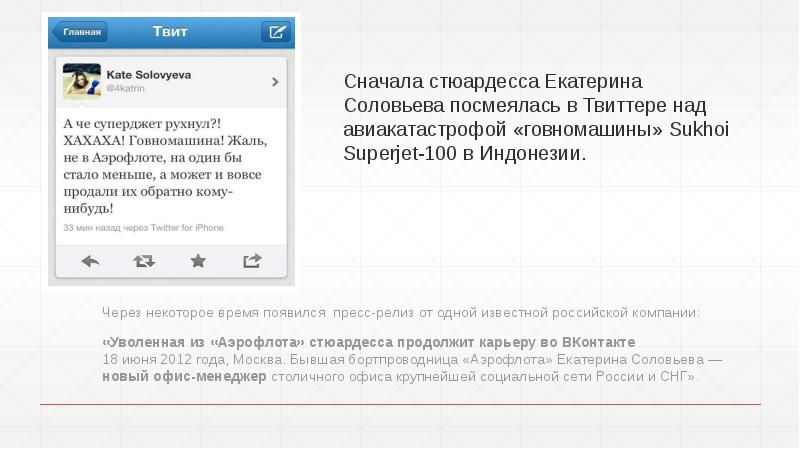Tap the Главная back button
This screenshot has height=449, width=800.
80,32
